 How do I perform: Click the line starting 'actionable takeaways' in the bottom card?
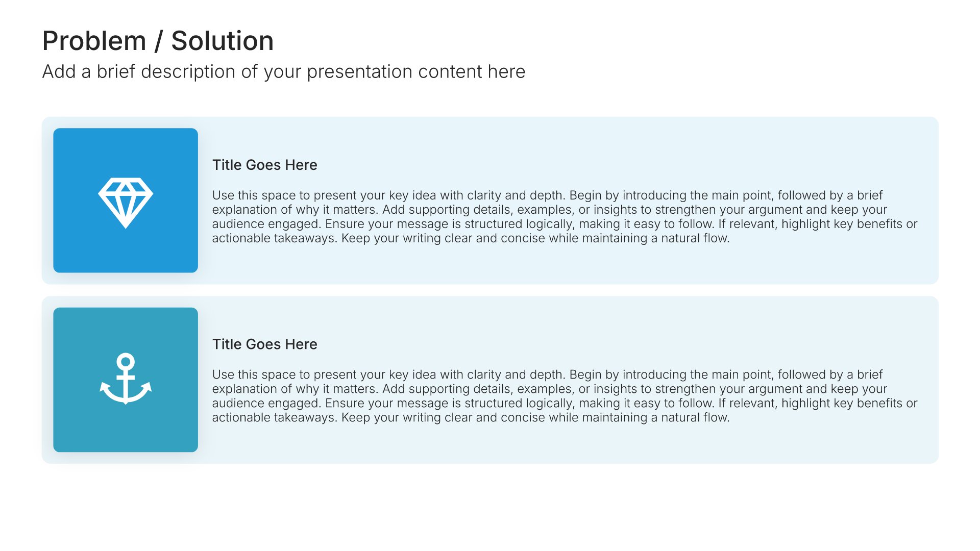coord(471,417)
